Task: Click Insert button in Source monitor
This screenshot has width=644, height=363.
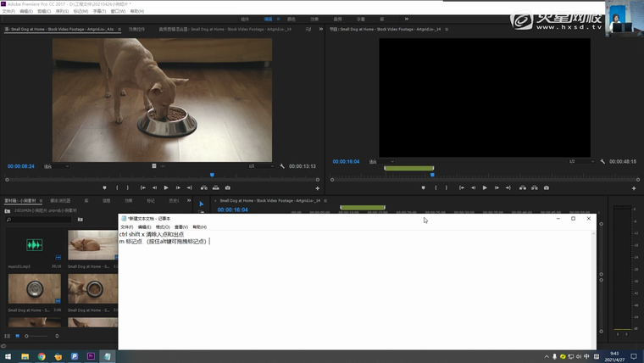Action: pyautogui.click(x=203, y=187)
